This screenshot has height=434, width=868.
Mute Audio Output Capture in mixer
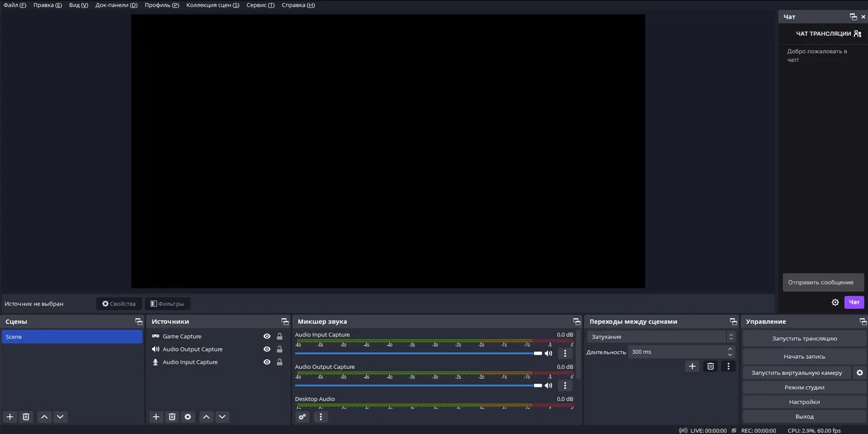(x=548, y=385)
